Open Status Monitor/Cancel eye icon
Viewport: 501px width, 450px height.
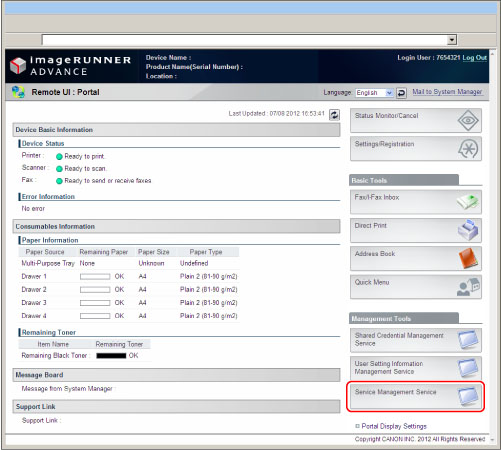[468, 120]
